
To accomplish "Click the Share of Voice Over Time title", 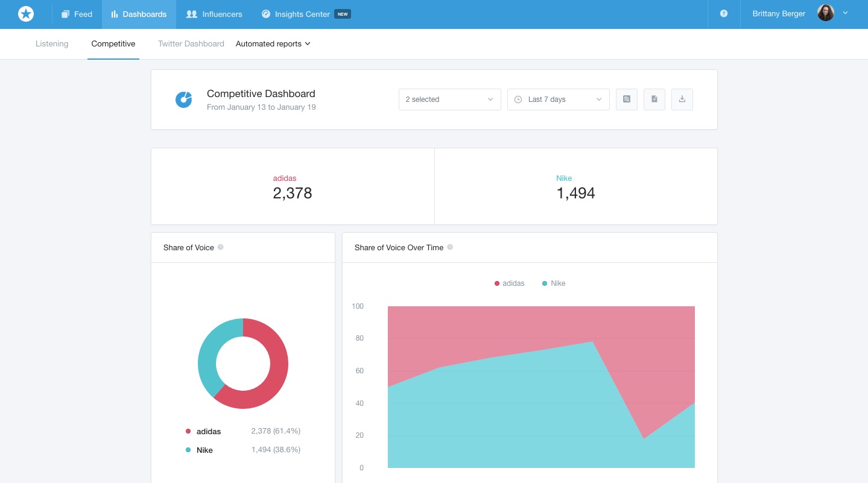I will (x=399, y=247).
